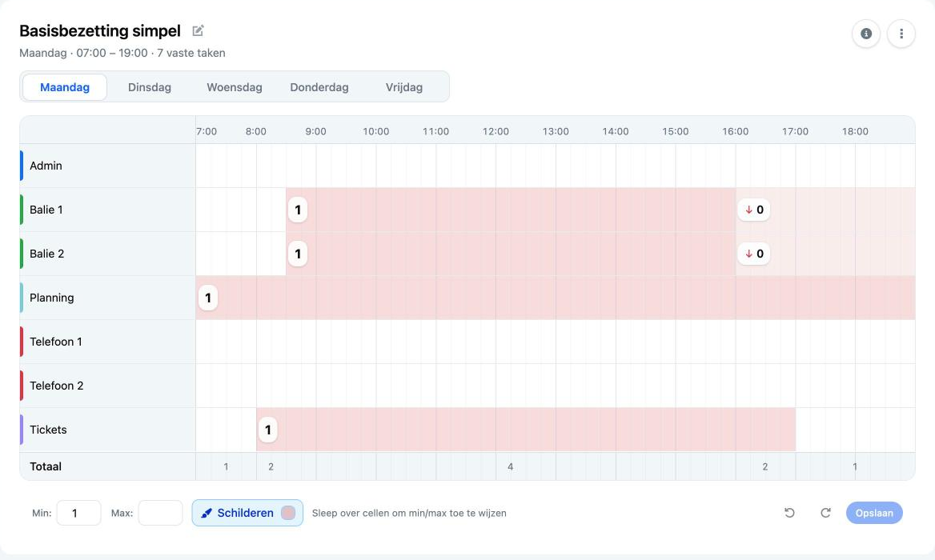This screenshot has height=560, width=935.
Task: Select the Admin row label
Action: click(x=46, y=166)
